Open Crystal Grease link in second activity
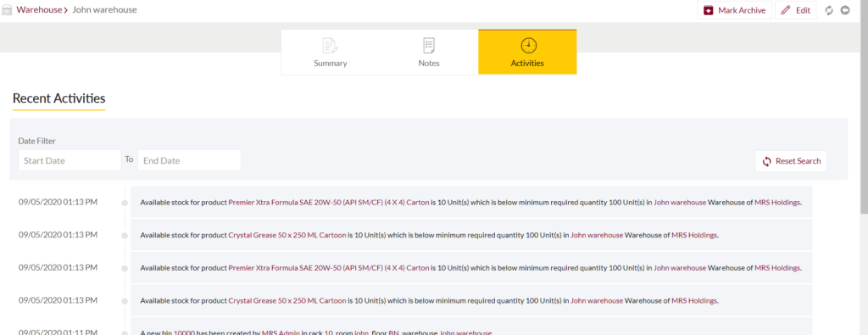868x335 pixels. tap(287, 235)
